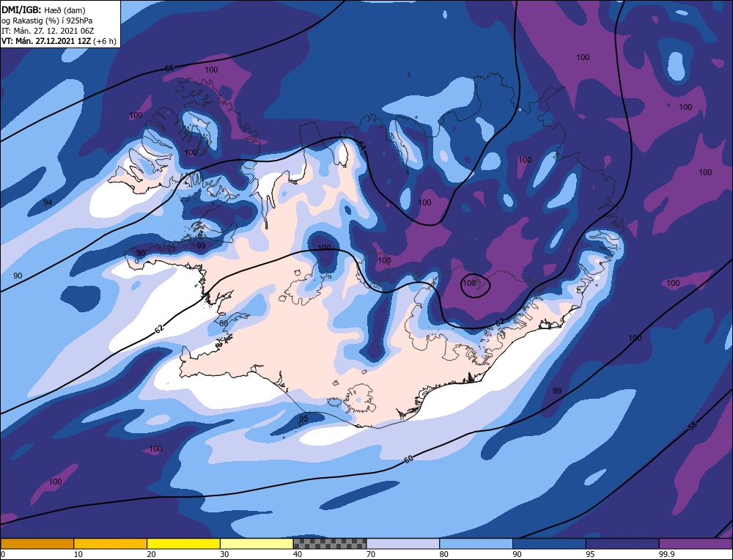Click the '66' height contour label
The image size is (733, 560).
[169, 68]
